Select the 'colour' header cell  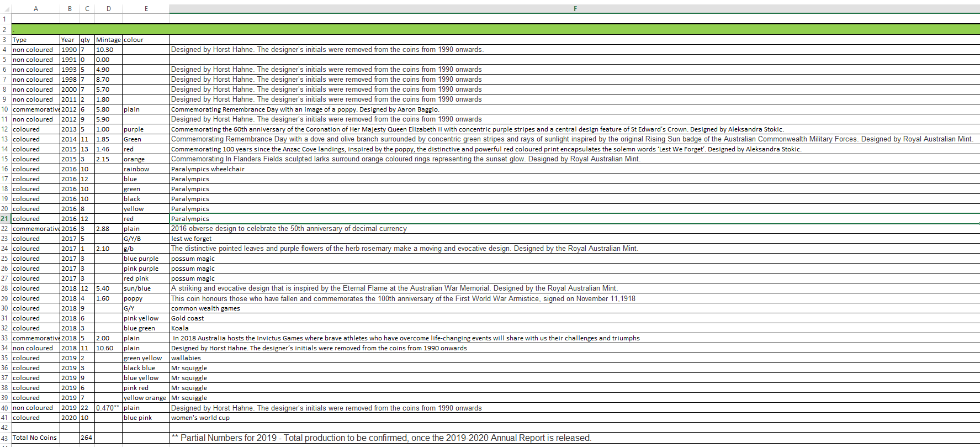coord(146,40)
